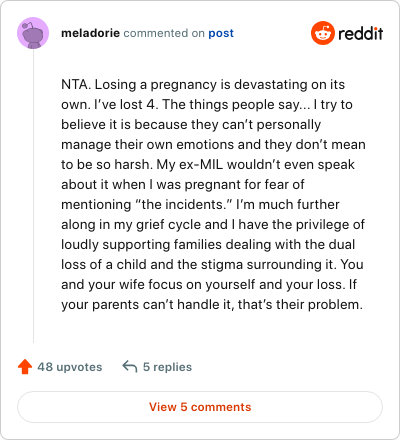Click the "48 upvotes" count

coord(70,367)
